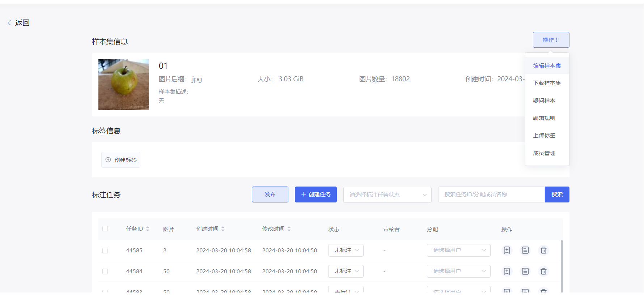Sort by 修改时间 using sort arrows
The width and height of the screenshot is (644, 295).
289,229
